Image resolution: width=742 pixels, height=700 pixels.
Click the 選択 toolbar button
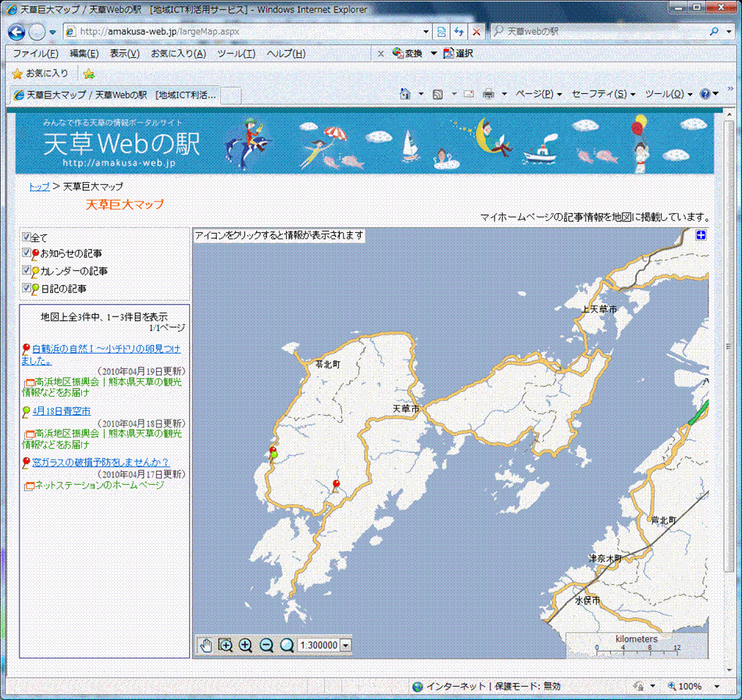click(x=458, y=53)
